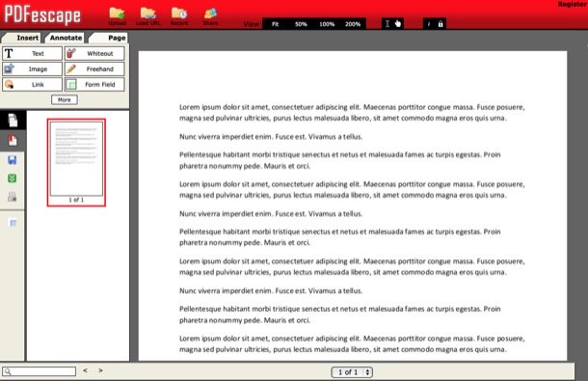The width and height of the screenshot is (588, 381).
Task: Go to next search result arrow
Action: 100,370
